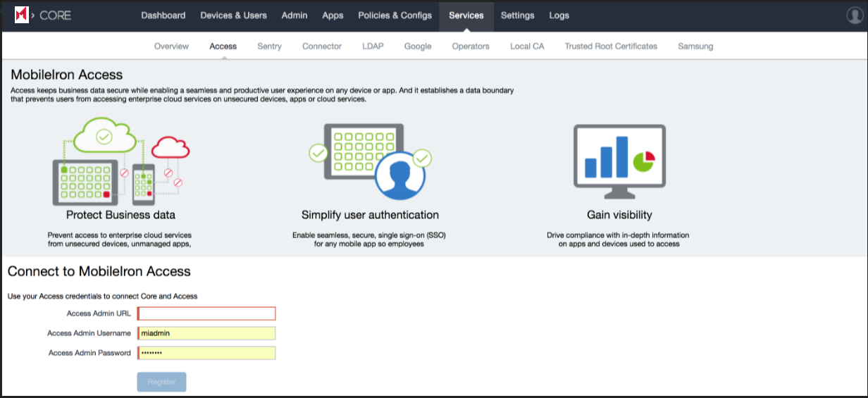The height and width of the screenshot is (398, 868).
Task: Click the Simplify user authentication caption
Action: click(x=370, y=215)
